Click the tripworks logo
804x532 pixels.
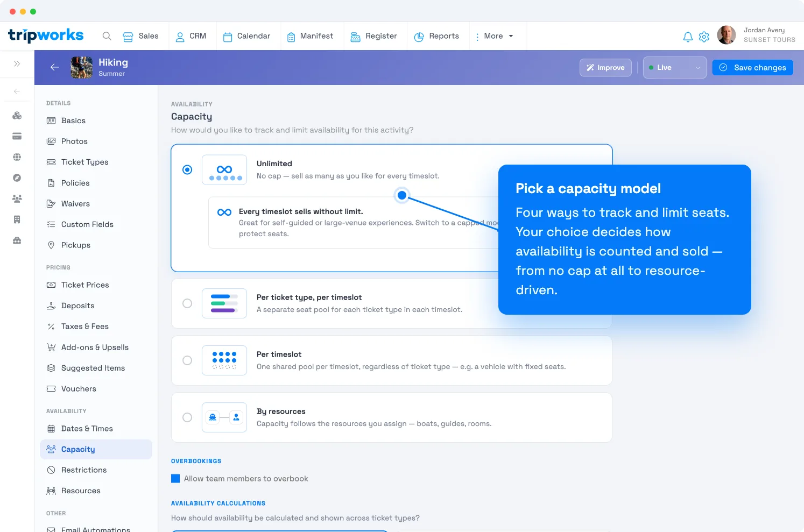46,36
